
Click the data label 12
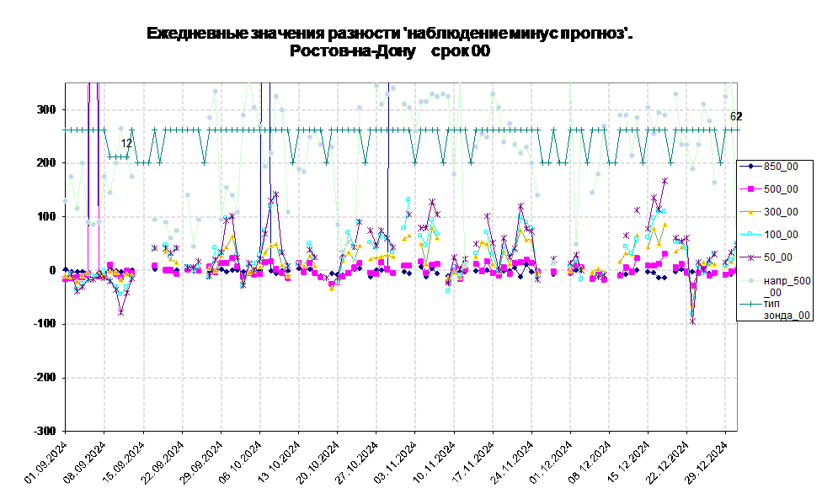click(x=126, y=143)
